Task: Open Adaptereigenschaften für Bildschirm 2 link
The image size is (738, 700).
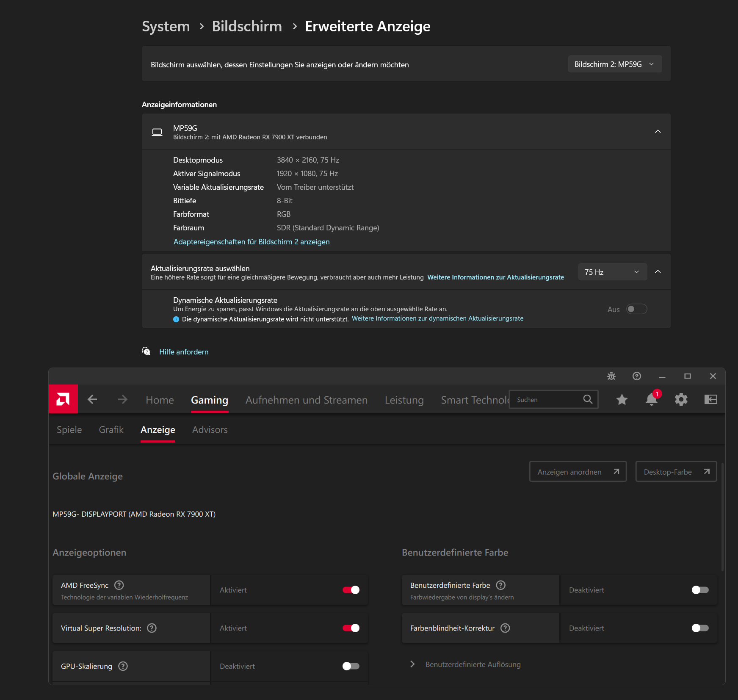Action: [x=252, y=242]
